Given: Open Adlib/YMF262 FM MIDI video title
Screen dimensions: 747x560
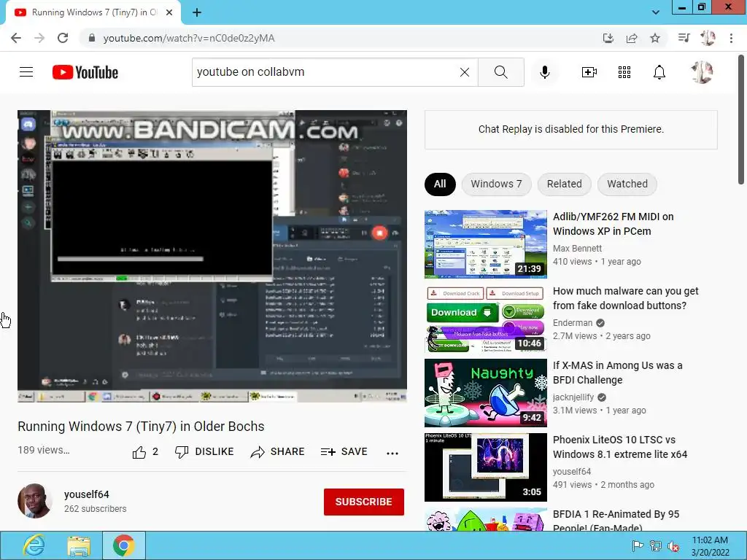Looking at the screenshot, I should coord(613,224).
